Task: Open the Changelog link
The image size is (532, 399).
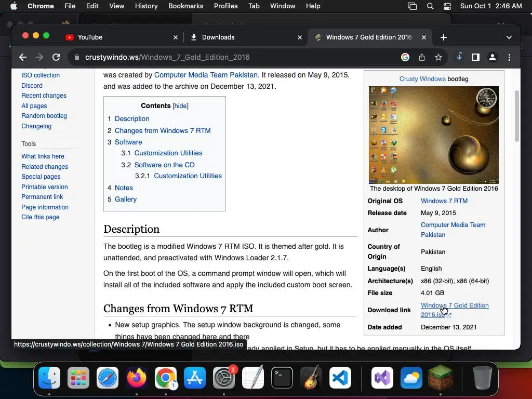Action: pos(36,126)
